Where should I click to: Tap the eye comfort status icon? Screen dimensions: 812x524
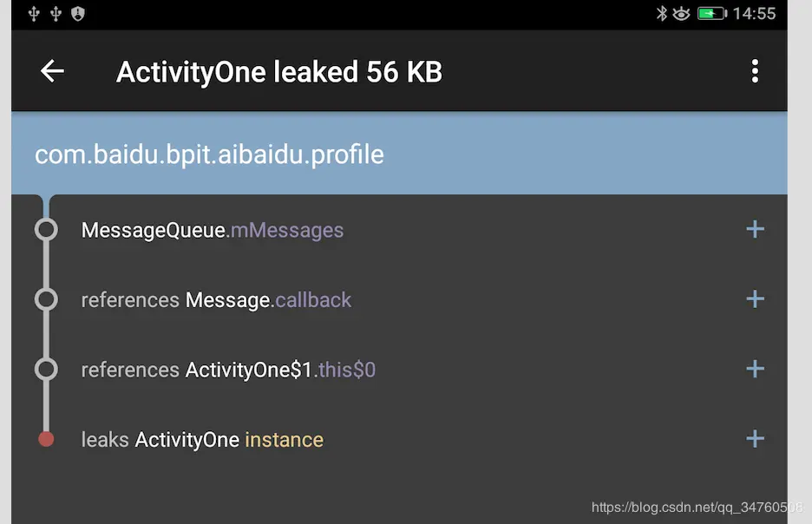(x=681, y=14)
